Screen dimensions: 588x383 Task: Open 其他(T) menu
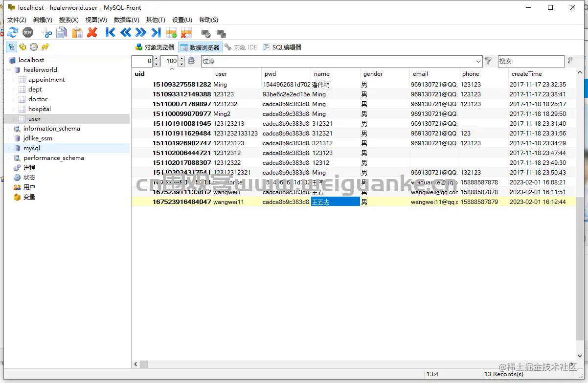[156, 20]
